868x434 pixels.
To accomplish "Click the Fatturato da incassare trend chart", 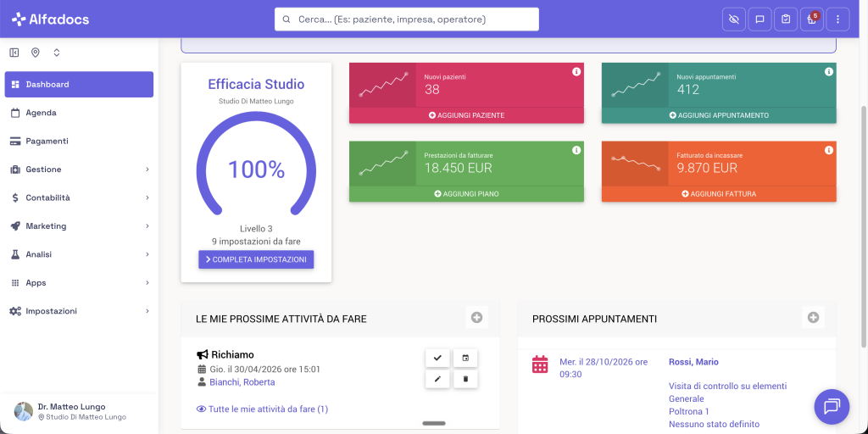I will point(635,164).
